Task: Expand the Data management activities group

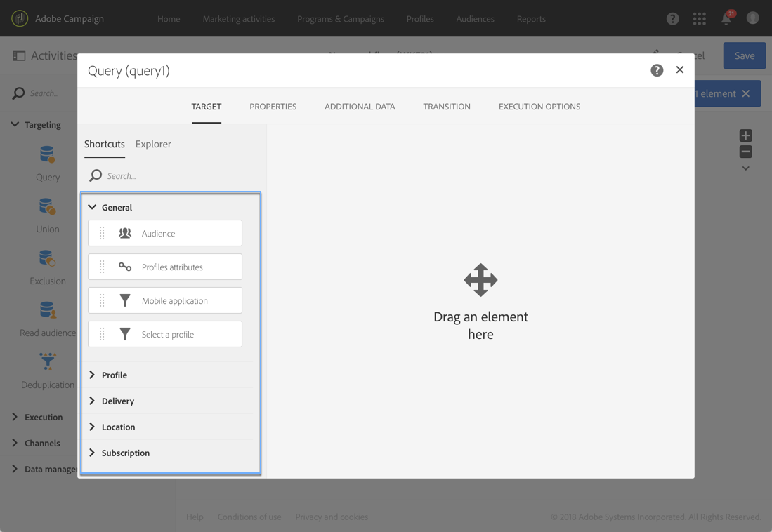Action: 15,469
